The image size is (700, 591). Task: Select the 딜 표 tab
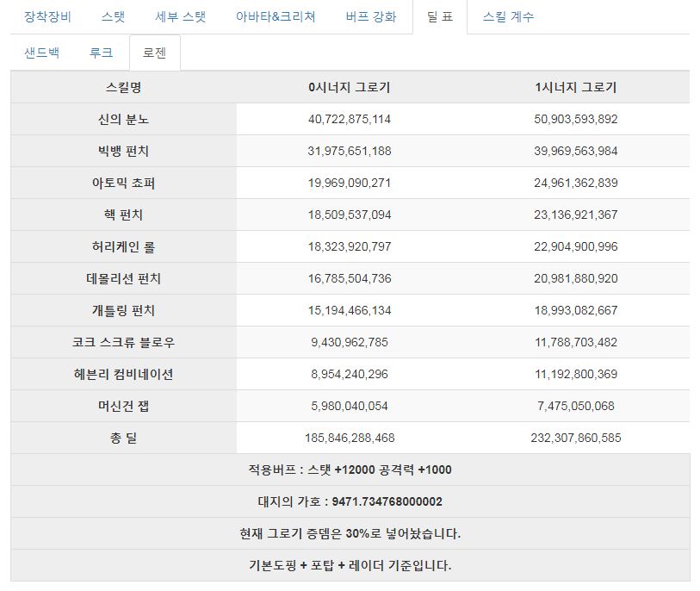(x=440, y=17)
